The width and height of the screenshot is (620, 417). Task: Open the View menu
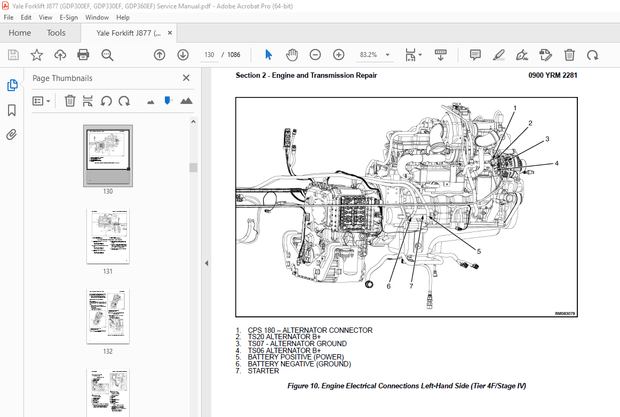tap(45, 17)
